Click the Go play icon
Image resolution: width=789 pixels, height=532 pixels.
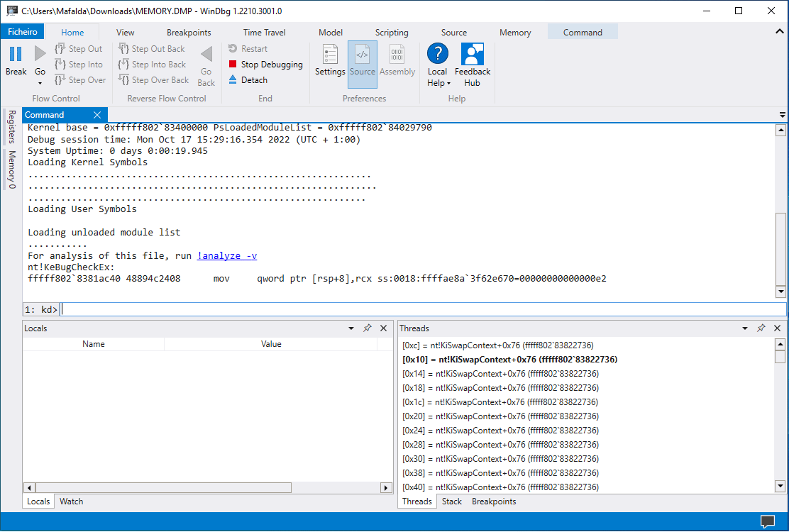pos(40,53)
